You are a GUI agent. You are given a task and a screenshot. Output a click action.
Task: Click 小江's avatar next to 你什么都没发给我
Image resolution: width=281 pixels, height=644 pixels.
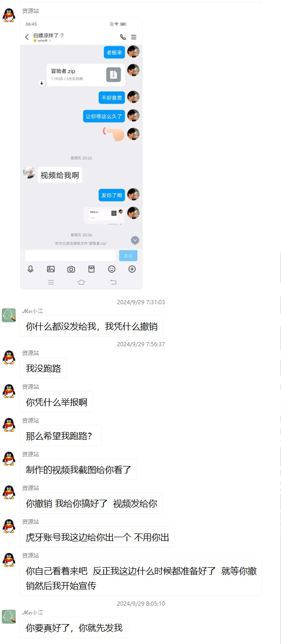(x=9, y=315)
